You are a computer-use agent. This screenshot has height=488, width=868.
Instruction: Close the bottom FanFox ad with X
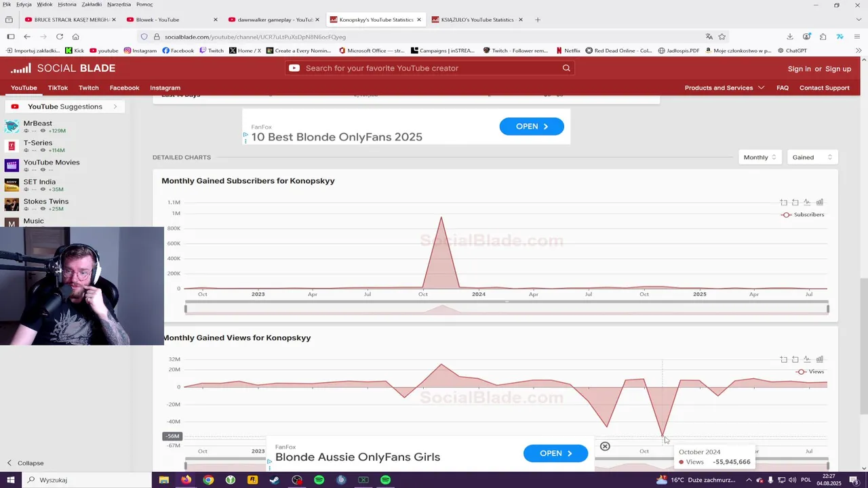pos(605,447)
